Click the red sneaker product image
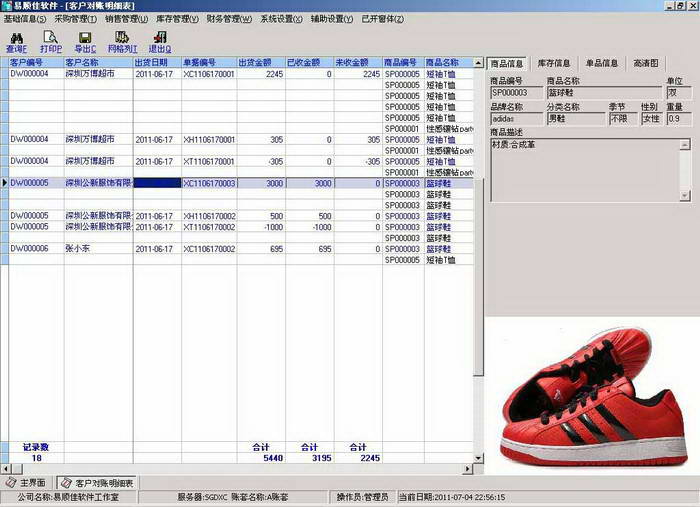 click(x=592, y=396)
